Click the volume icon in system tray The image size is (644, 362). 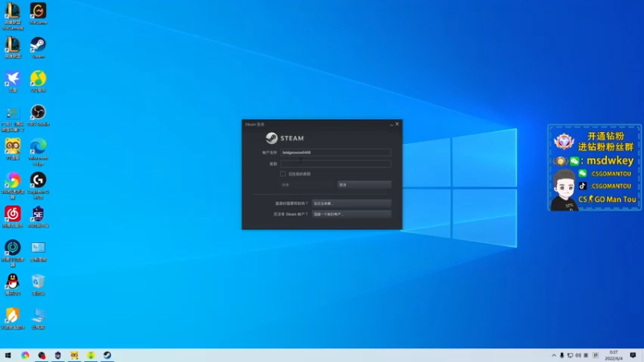pyautogui.click(x=578, y=356)
